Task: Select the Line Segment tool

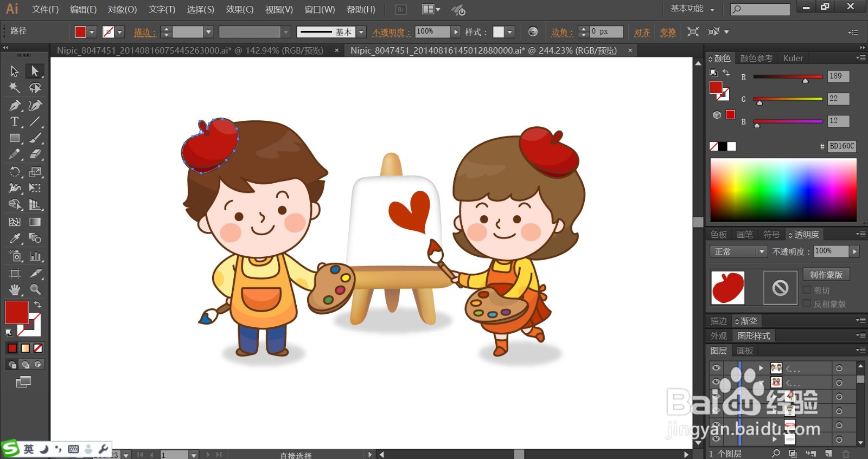Action: pyautogui.click(x=35, y=121)
